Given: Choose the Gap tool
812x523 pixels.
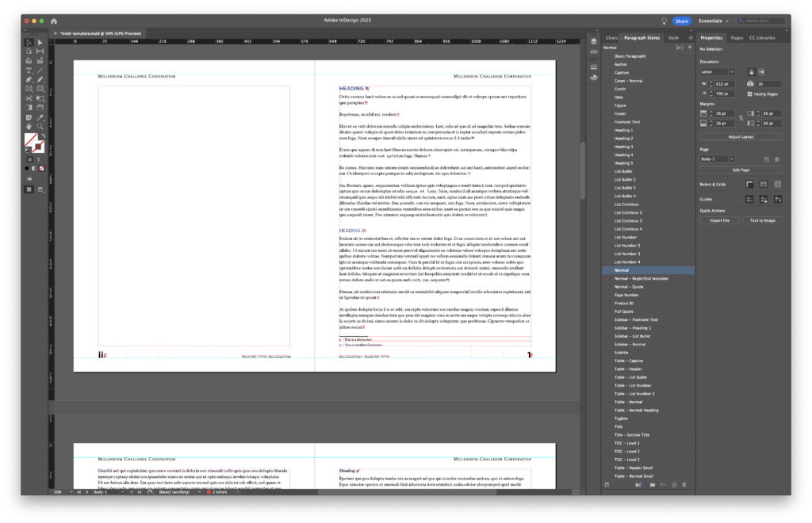Looking at the screenshot, I should (40, 52).
